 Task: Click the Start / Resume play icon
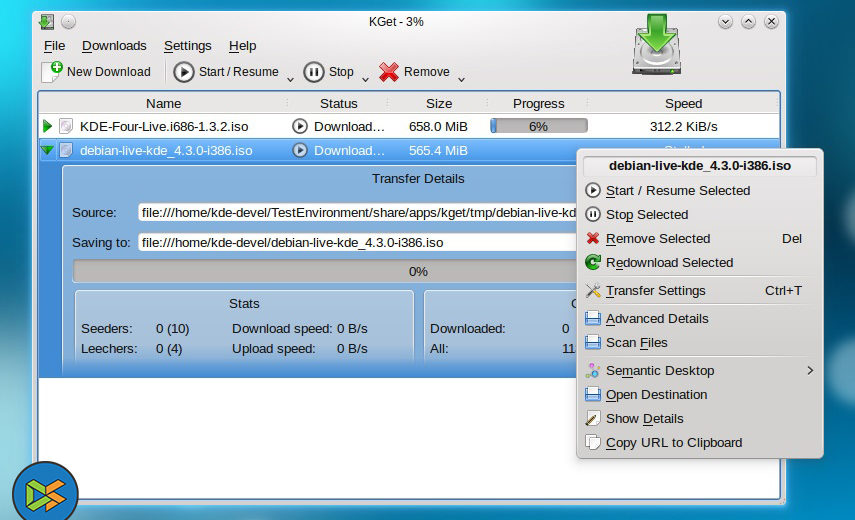pos(184,72)
